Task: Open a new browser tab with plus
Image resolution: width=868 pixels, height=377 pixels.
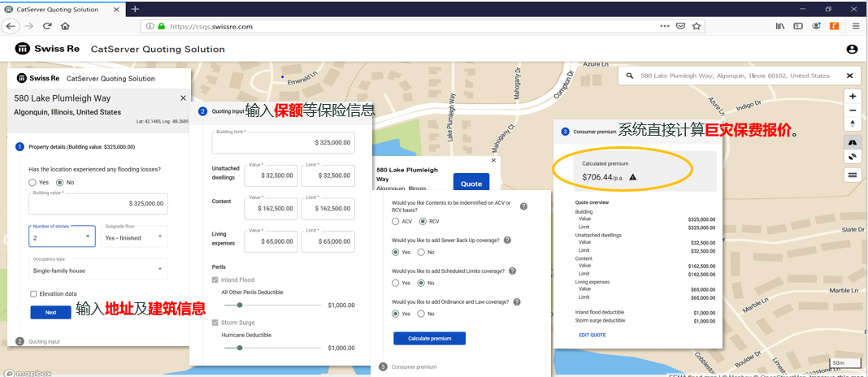Action: click(x=135, y=9)
